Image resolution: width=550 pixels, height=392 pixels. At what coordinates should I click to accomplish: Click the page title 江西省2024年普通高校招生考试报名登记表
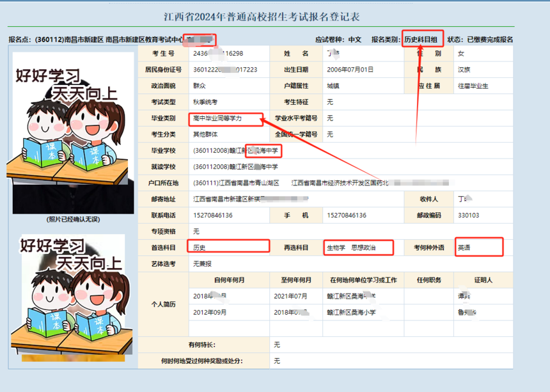(x=262, y=17)
